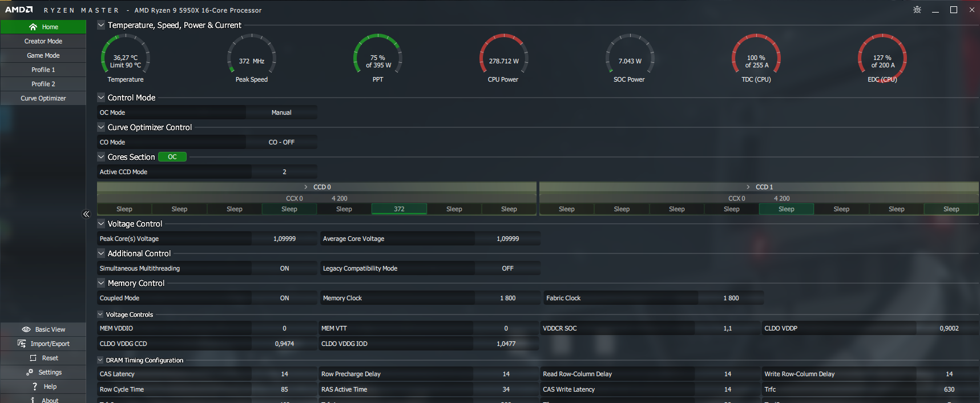
Task: Click the bug report icon in title bar
Action: [x=917, y=10]
